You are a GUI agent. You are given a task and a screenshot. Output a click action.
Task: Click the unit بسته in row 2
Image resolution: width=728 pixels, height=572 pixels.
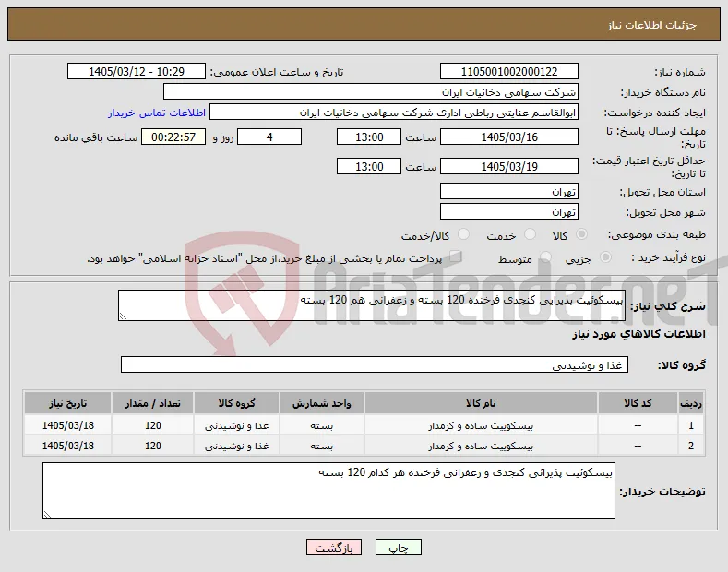point(321,447)
